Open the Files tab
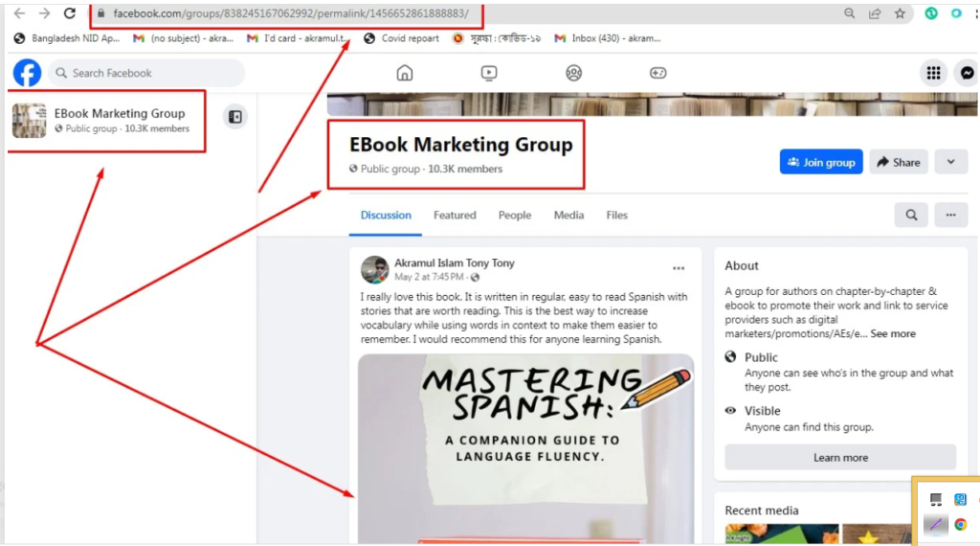 pyautogui.click(x=616, y=216)
